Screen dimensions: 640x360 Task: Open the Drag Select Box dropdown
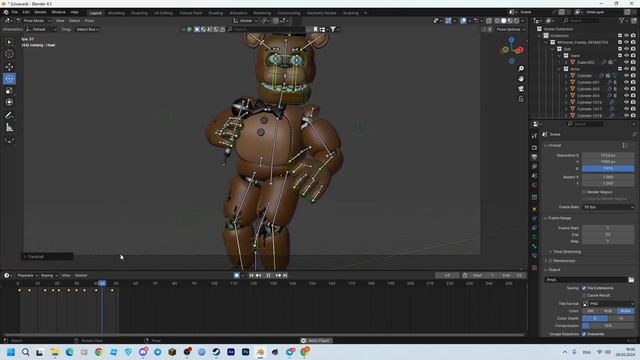tap(87, 29)
